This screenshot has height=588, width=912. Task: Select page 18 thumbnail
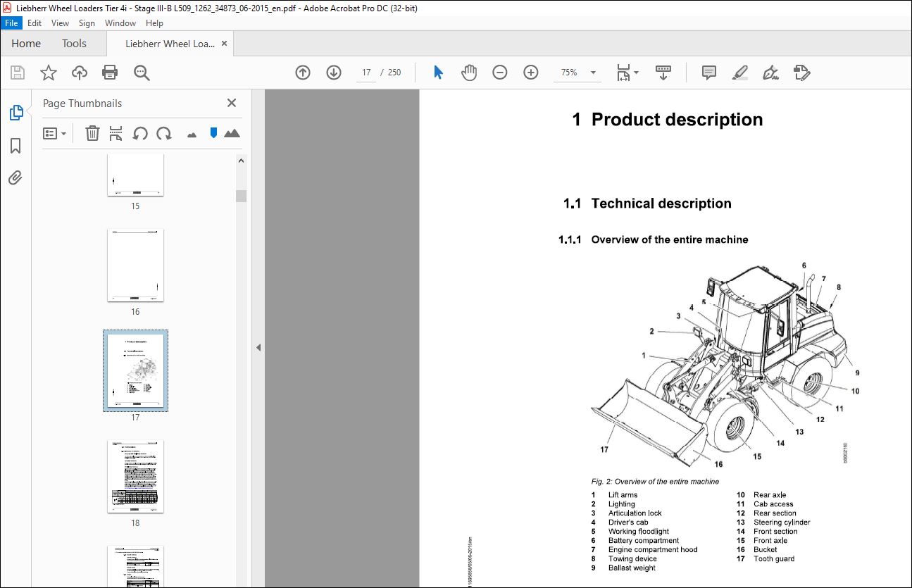coord(135,477)
